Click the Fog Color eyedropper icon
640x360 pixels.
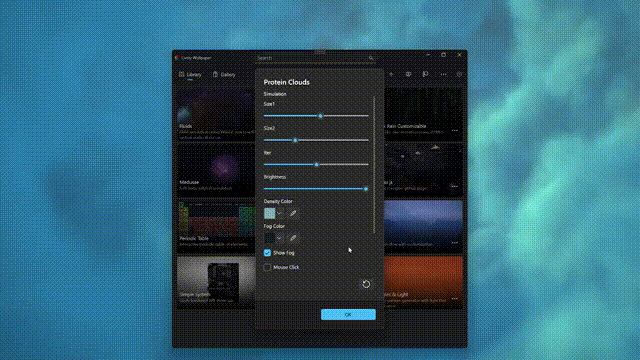pyautogui.click(x=293, y=238)
